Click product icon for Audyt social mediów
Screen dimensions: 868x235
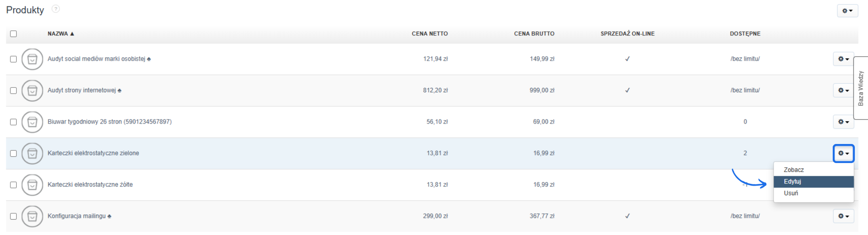coord(32,59)
